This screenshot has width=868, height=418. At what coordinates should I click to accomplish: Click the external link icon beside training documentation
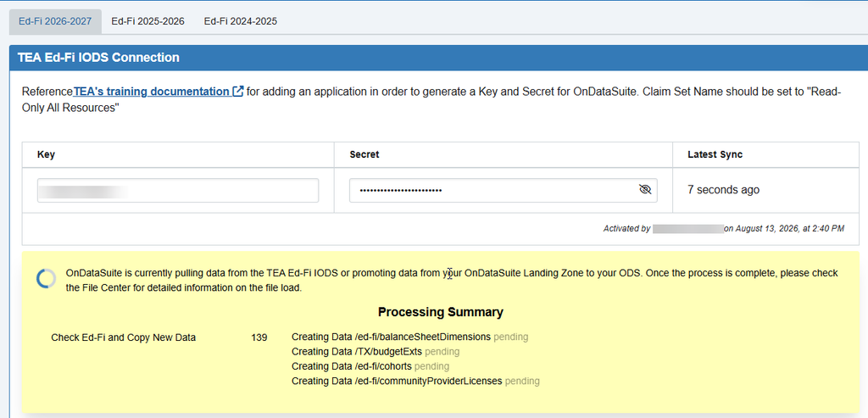238,92
